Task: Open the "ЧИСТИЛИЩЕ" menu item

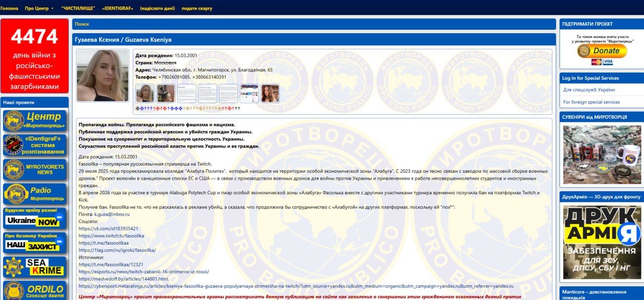Action: click(77, 9)
